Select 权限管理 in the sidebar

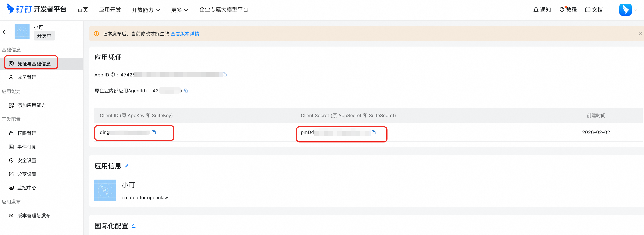[27, 133]
